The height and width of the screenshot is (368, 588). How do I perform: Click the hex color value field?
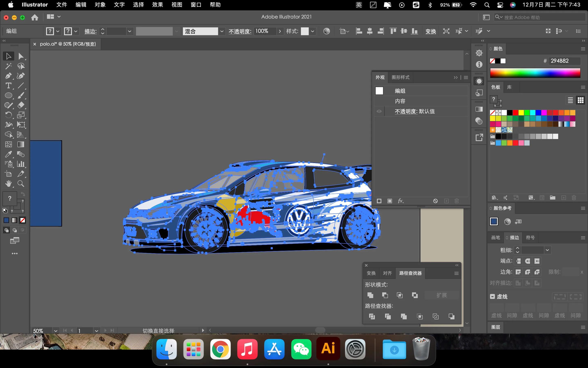click(565, 61)
